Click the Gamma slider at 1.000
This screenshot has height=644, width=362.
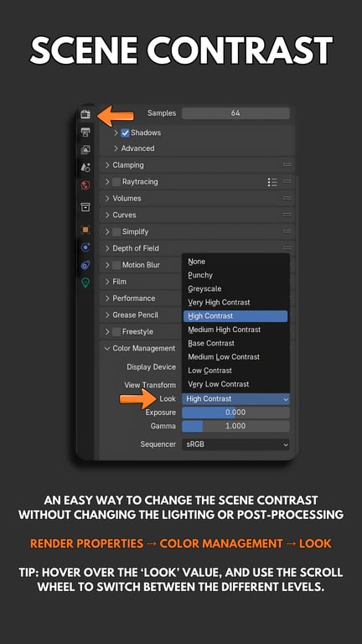(235, 426)
